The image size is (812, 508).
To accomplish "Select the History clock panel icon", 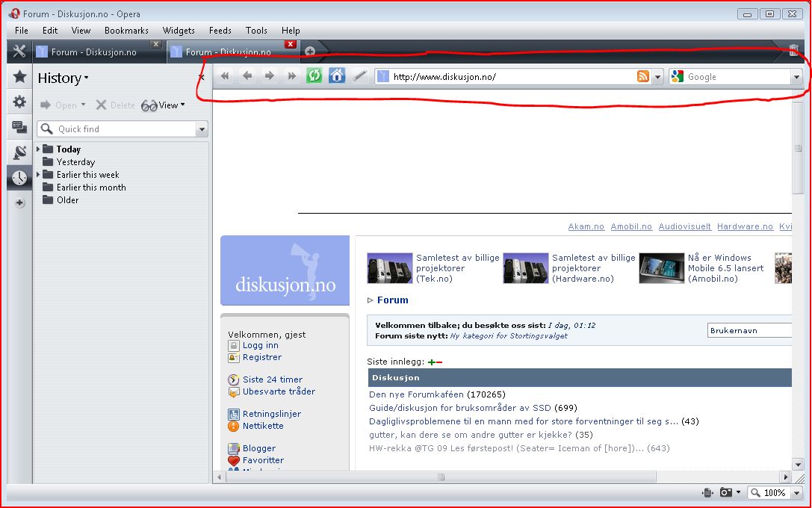I will [19, 178].
